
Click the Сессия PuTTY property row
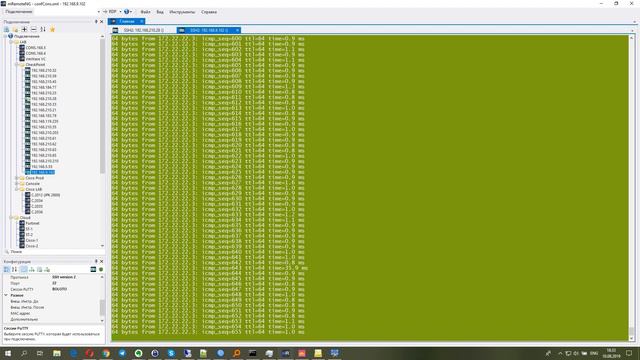click(51, 289)
